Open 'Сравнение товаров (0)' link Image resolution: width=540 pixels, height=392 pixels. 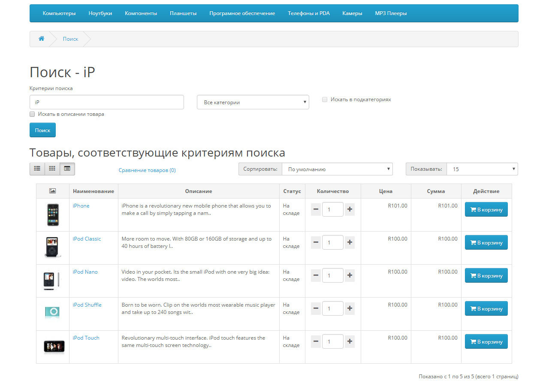[x=147, y=170]
